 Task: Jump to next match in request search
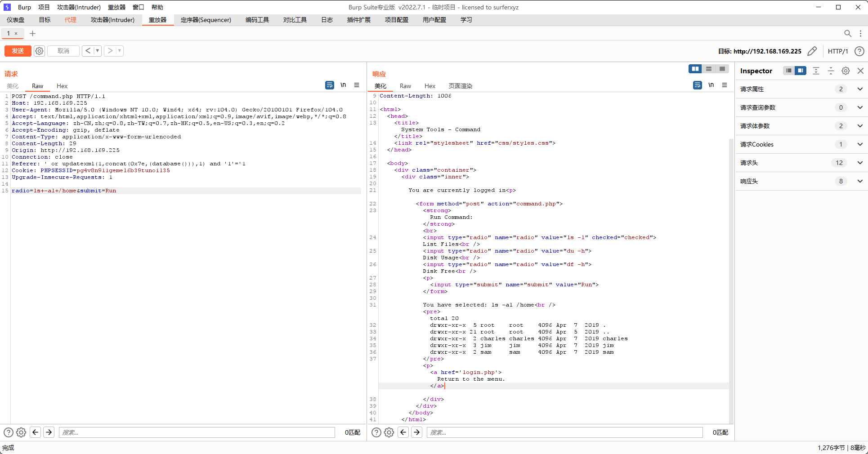(x=49, y=432)
